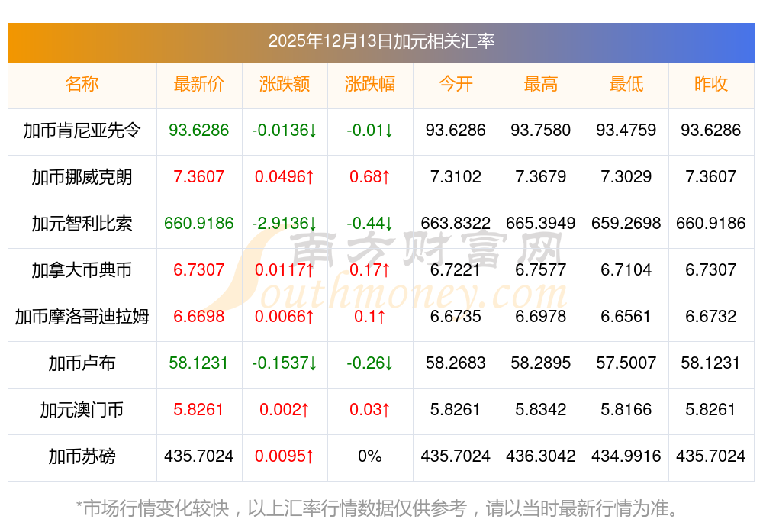Click the red latest price 7.3607
763x532 pixels.
pyautogui.click(x=198, y=176)
